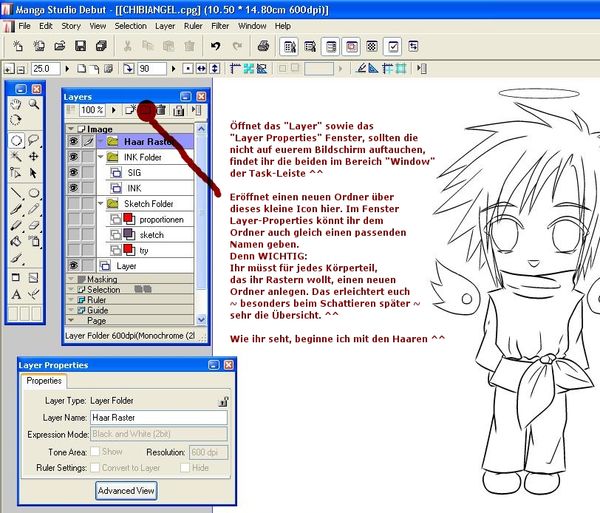This screenshot has height=513, width=600.
Task: Select the Move Layer cross-arrow tool
Action: pos(34,156)
